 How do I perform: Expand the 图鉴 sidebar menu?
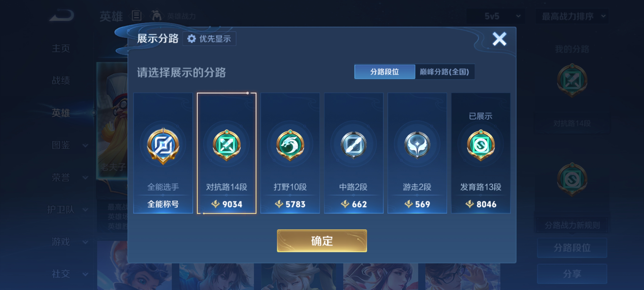pyautogui.click(x=69, y=145)
